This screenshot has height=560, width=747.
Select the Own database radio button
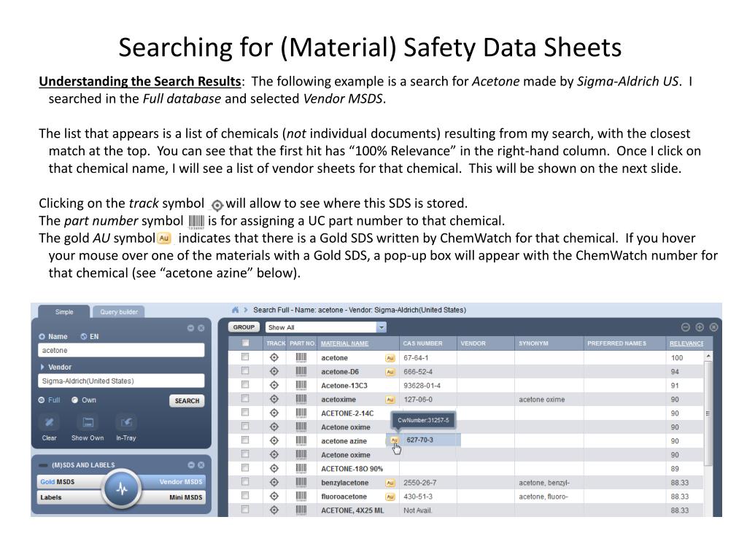(x=75, y=400)
